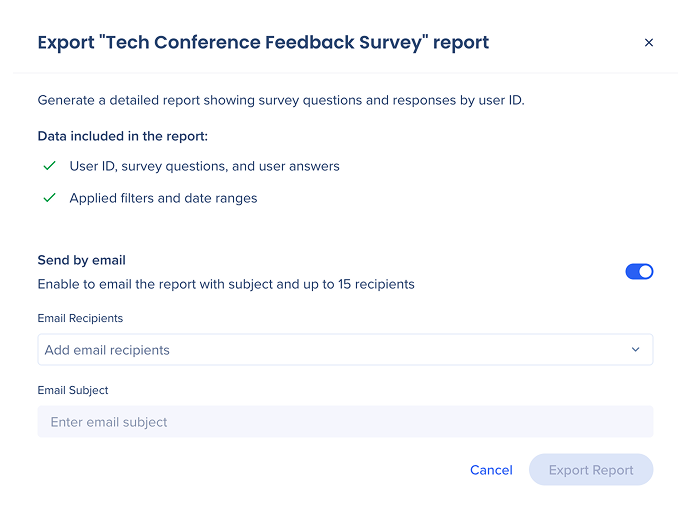Click the green checkmark beside User ID line
Viewport: 678px width, 505px height.
tap(49, 166)
